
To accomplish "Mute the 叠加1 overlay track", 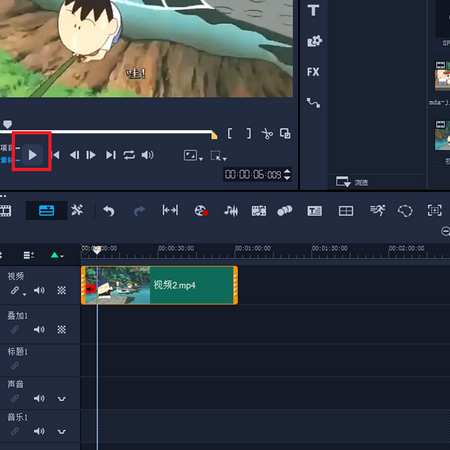I will [39, 330].
